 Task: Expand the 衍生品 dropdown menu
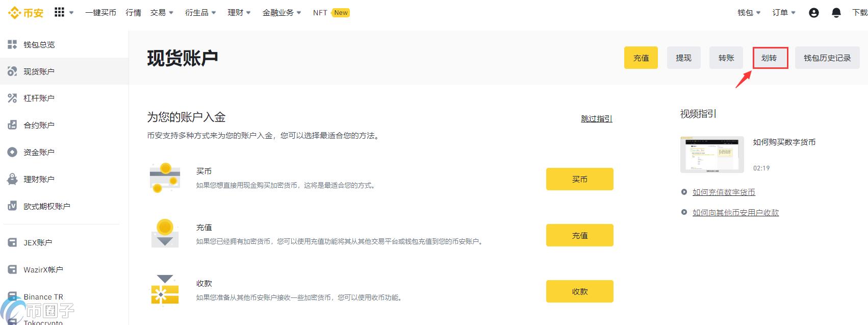tap(200, 13)
